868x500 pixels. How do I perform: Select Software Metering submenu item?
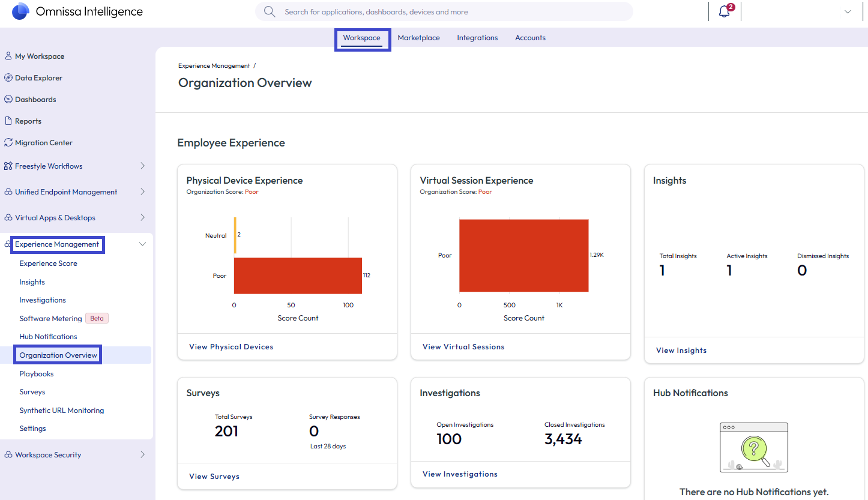[x=50, y=319]
